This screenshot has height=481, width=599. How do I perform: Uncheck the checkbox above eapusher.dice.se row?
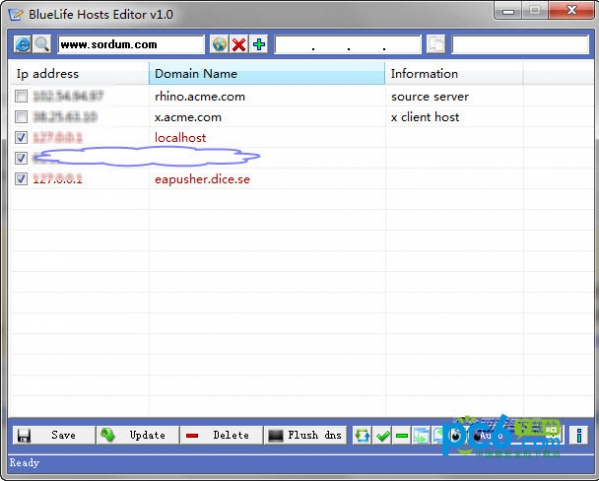(21, 158)
